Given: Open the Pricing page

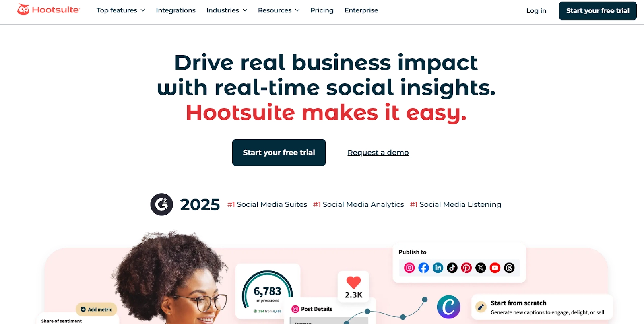Looking at the screenshot, I should tap(322, 10).
